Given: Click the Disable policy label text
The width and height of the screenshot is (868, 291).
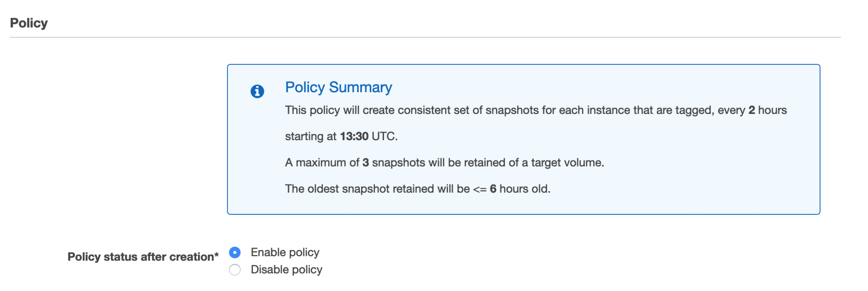Looking at the screenshot, I should pos(287,270).
